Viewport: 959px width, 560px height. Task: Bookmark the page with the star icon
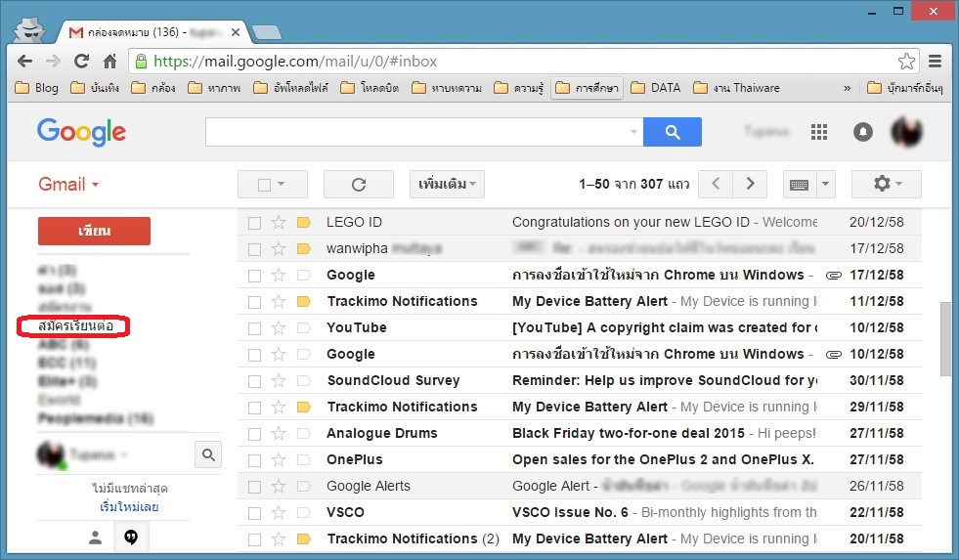[906, 62]
